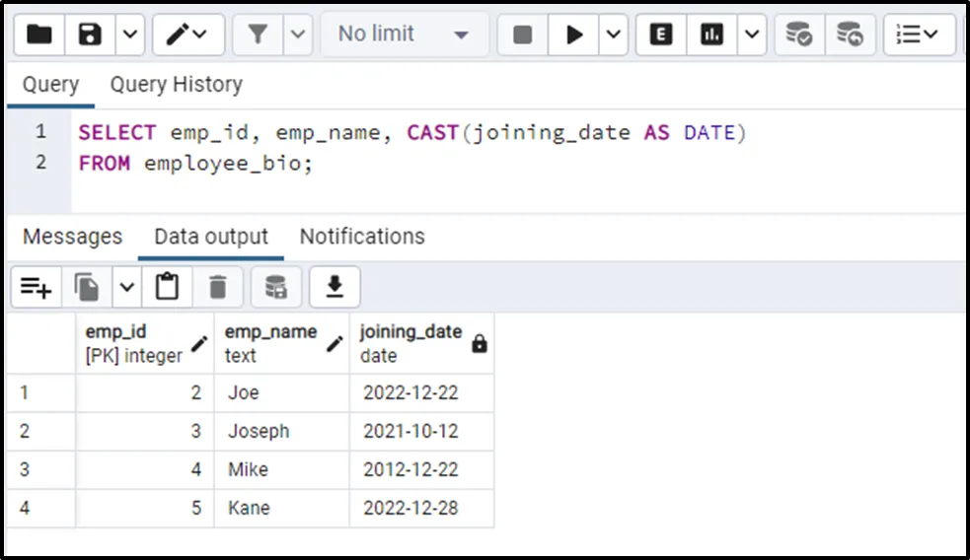
Task: Click the Save File disk icon
Action: click(91, 35)
